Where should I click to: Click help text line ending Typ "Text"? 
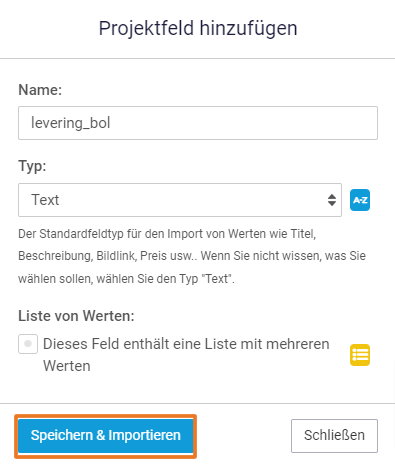tap(126, 278)
